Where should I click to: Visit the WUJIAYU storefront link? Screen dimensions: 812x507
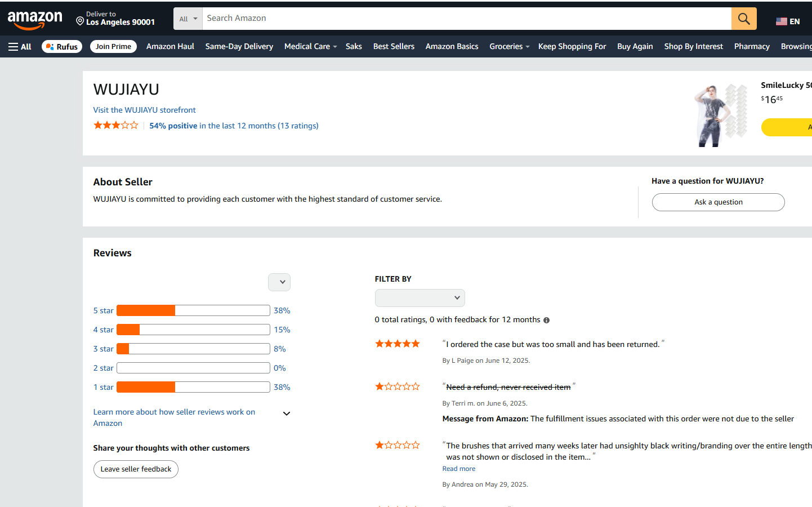[145, 110]
